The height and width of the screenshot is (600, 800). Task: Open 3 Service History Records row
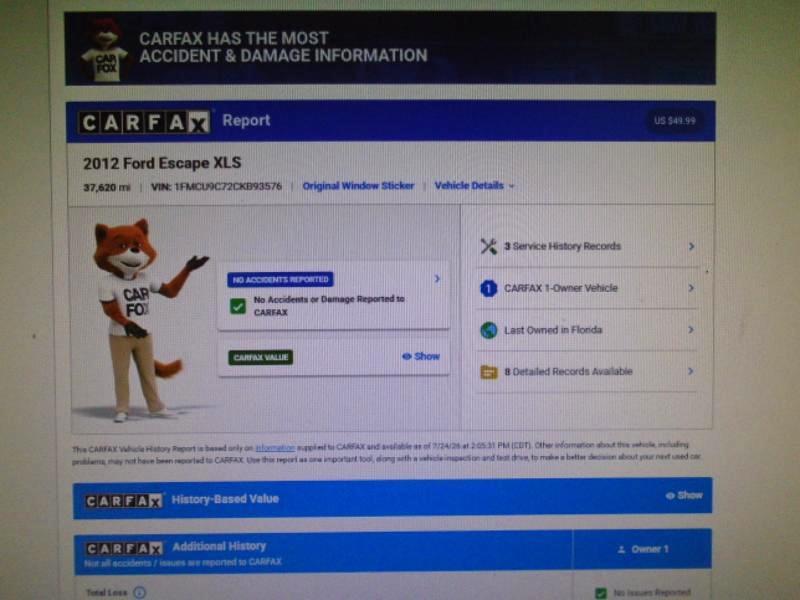[587, 246]
